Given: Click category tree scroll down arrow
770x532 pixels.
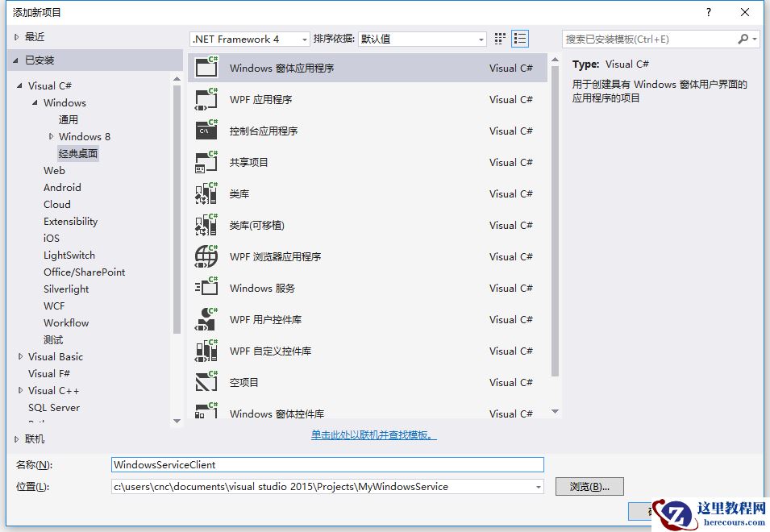Looking at the screenshot, I should point(177,421).
